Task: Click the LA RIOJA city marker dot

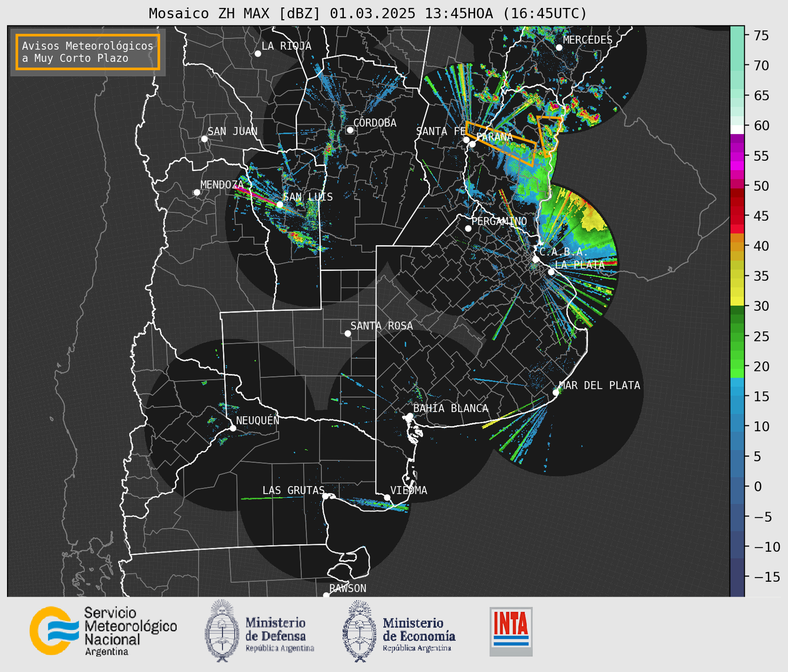Action: [x=258, y=54]
